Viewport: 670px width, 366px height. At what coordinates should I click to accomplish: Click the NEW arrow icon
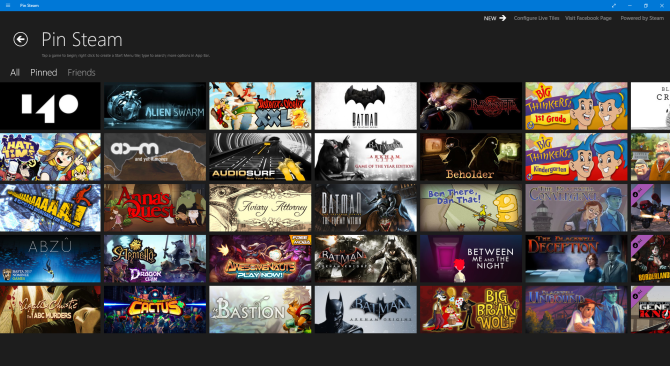(x=502, y=18)
